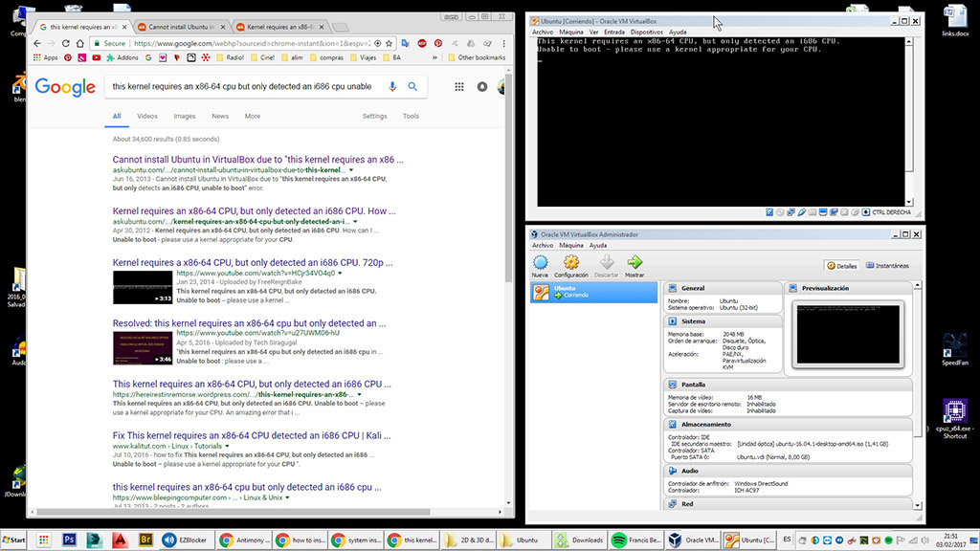Screen dimensions: 980x551
Task: Click the hard disk activity icon in VM status bar
Action: tap(769, 212)
